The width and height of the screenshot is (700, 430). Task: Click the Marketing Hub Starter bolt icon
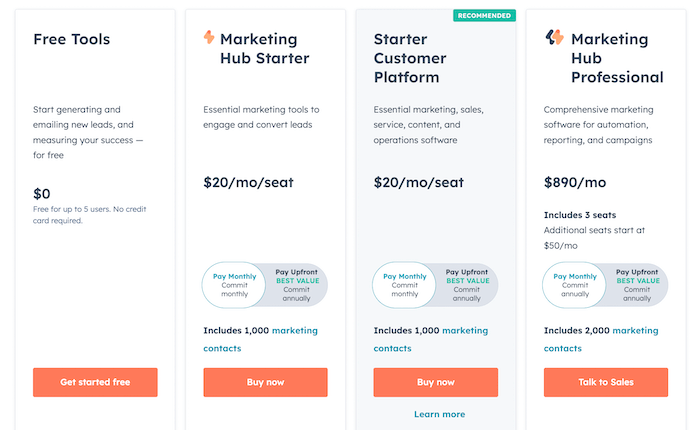[209, 37]
